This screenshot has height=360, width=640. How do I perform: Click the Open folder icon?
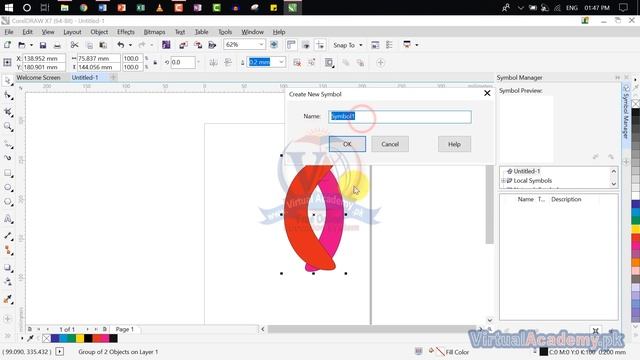point(22,45)
